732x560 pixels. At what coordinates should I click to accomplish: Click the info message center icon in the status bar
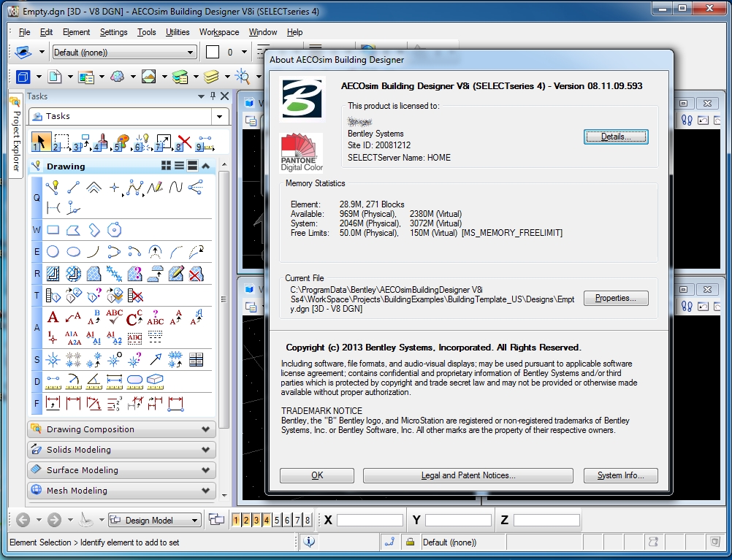[309, 542]
